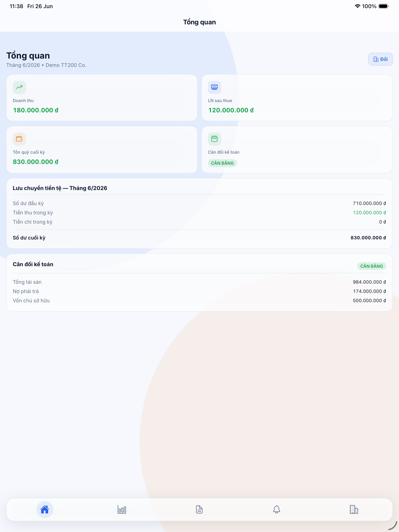
Task: Tap the CÂN BẰNG badge beside section heading
Action: [x=372, y=266]
